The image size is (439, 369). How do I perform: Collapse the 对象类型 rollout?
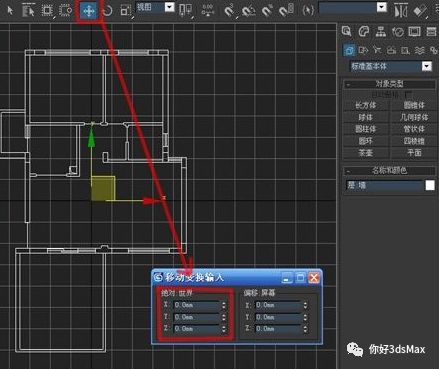pyautogui.click(x=389, y=84)
